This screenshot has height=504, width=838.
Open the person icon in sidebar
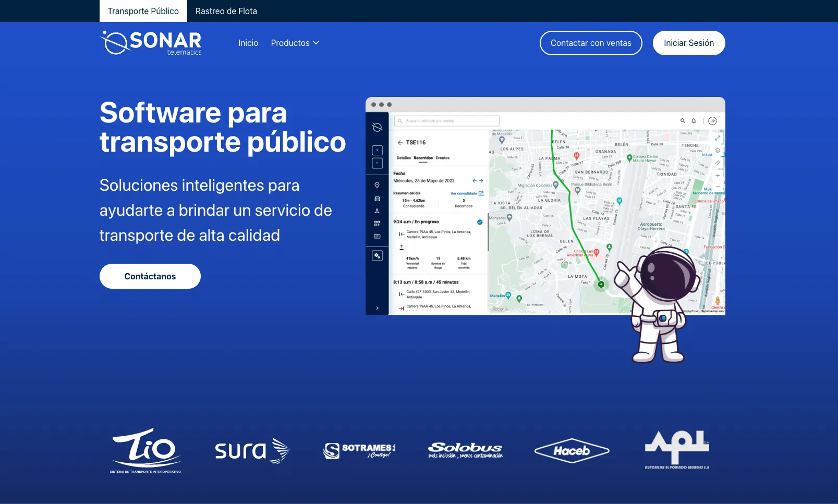(x=377, y=211)
